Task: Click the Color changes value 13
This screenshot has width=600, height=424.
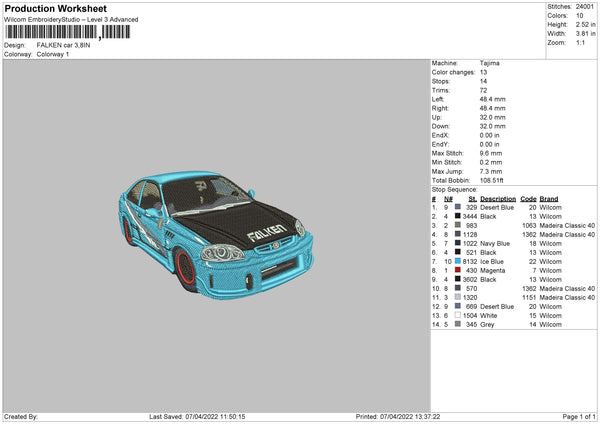Action: (483, 72)
